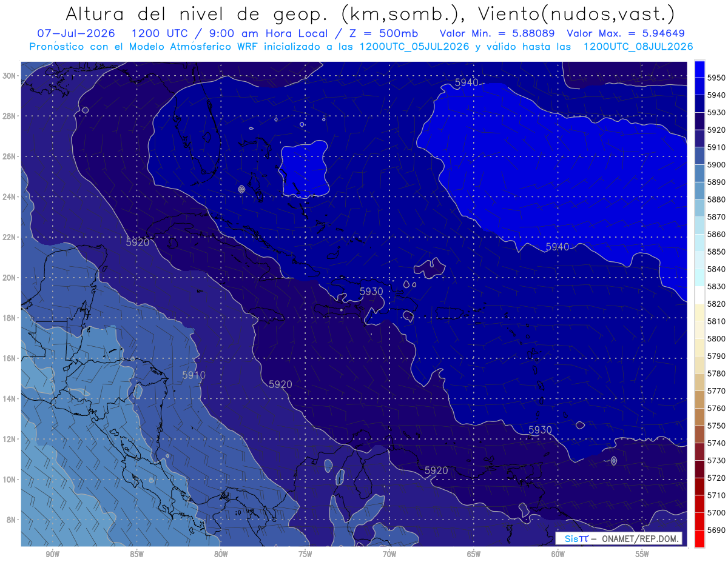This screenshot has height=562, width=728.
Task: Click the '5940' contour label near the map's top edge
Action: [467, 82]
